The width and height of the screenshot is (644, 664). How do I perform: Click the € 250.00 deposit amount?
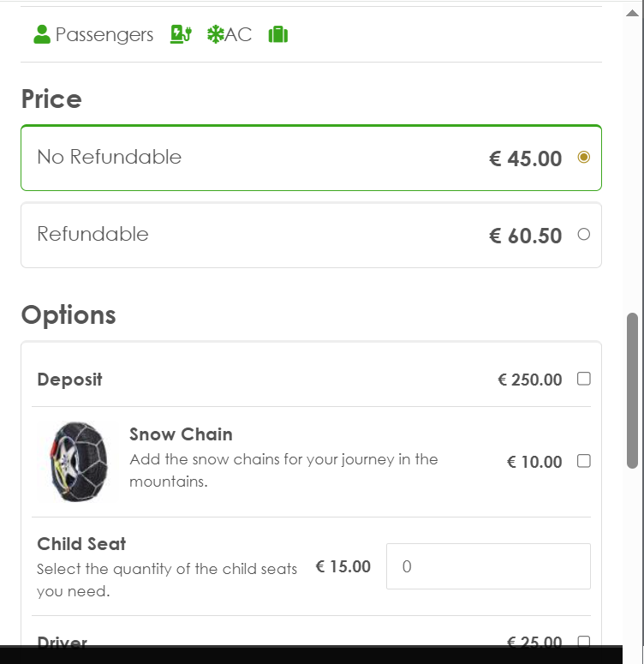click(x=530, y=380)
